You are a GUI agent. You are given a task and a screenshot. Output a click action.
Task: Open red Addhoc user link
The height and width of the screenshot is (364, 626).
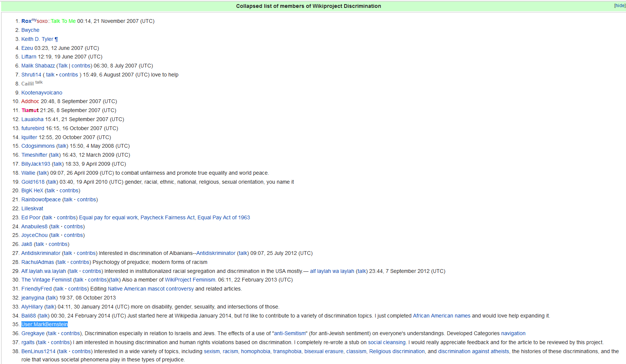[x=30, y=101]
